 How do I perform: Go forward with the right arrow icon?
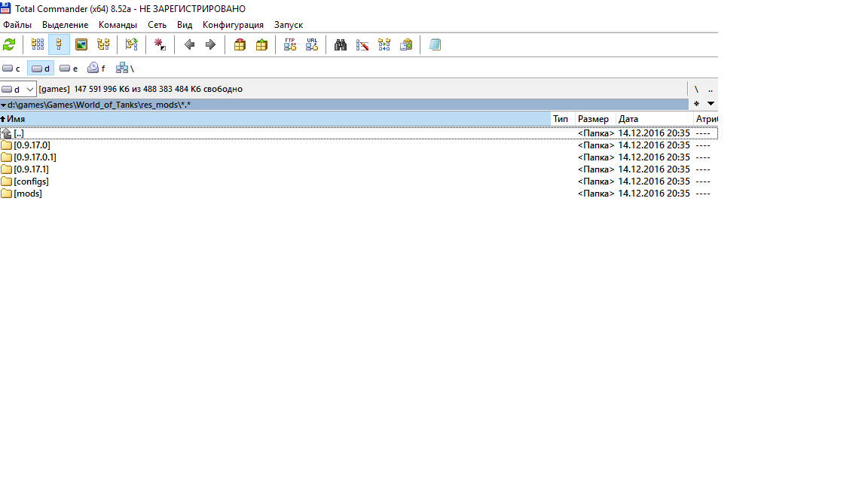point(210,45)
